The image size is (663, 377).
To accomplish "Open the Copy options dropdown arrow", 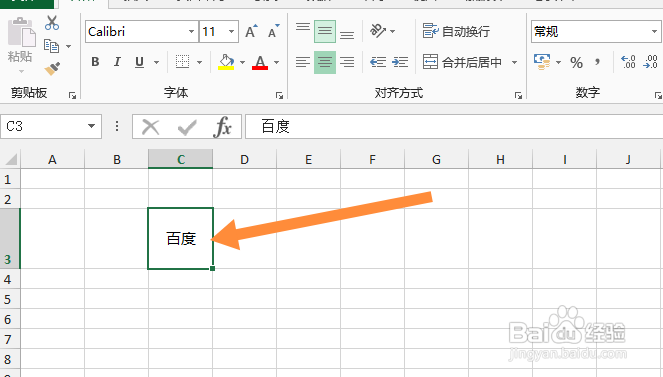I will coord(68,46).
